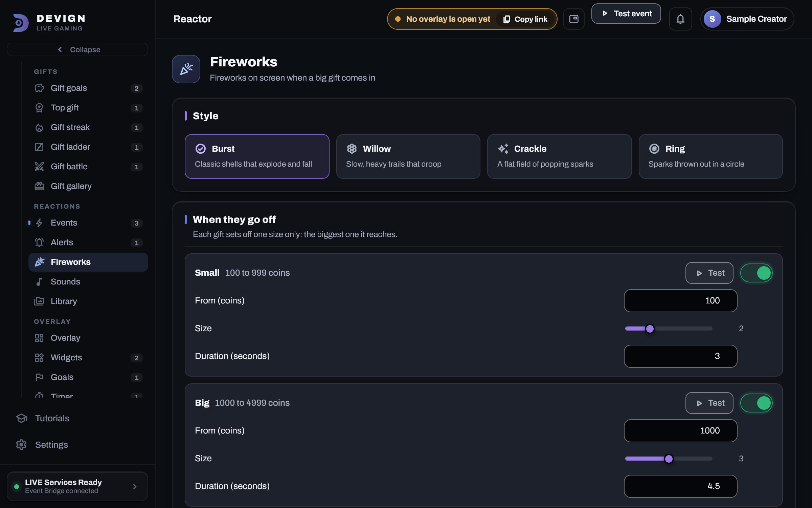Open Widgets page
The width and height of the screenshot is (812, 508).
coord(88,358)
